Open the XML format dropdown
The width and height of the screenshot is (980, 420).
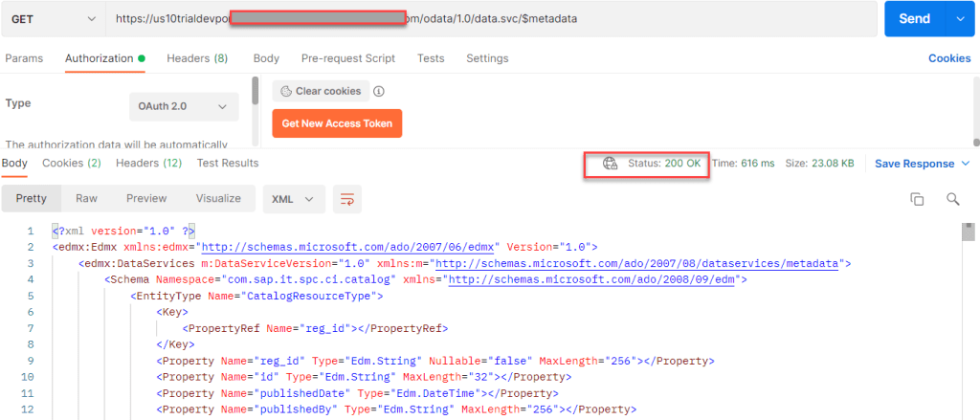point(293,199)
